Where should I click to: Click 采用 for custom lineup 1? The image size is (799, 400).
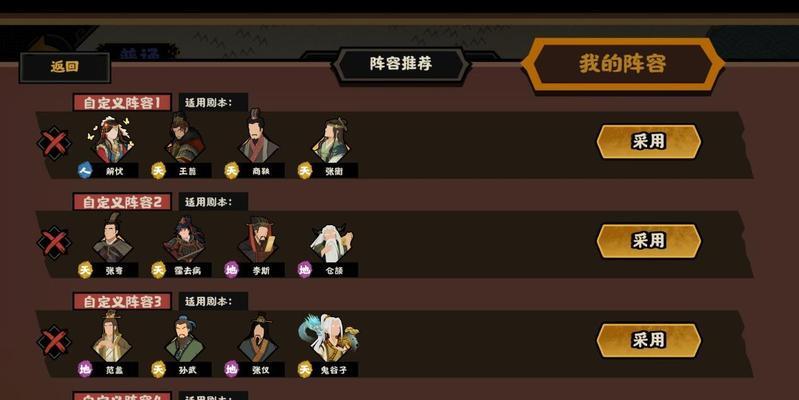click(x=649, y=142)
